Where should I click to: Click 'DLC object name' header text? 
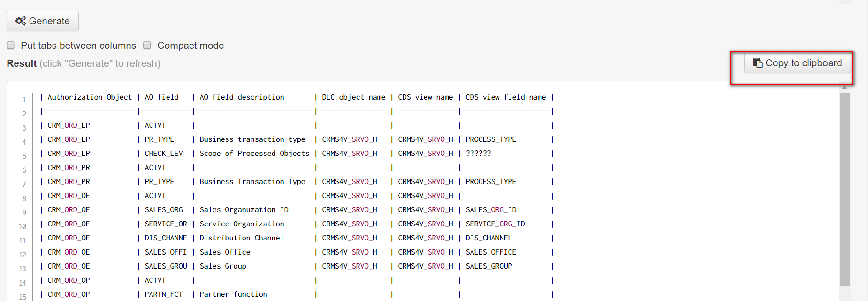pos(354,97)
